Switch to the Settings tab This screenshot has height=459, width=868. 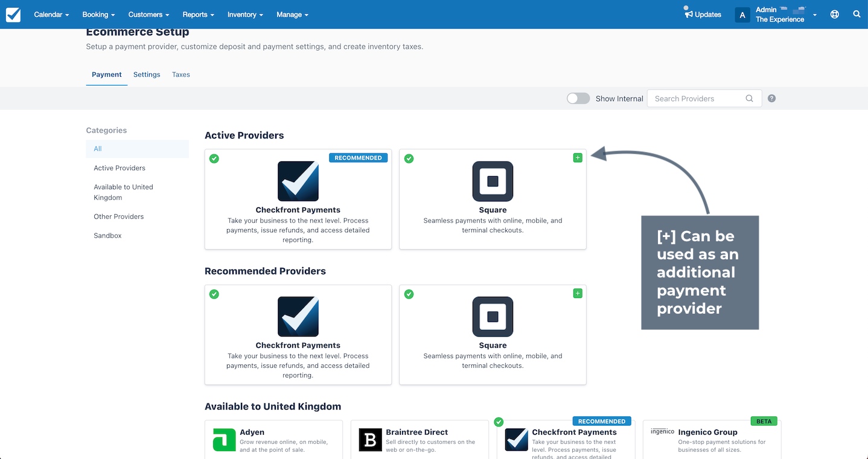[147, 75]
